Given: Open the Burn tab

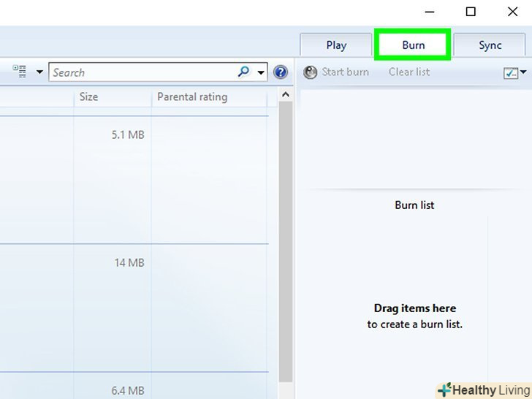Looking at the screenshot, I should point(413,45).
